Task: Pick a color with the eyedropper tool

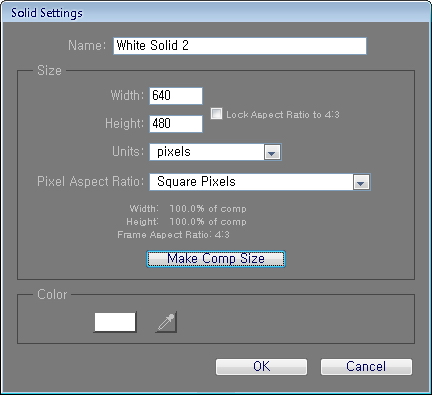Action: [x=166, y=322]
